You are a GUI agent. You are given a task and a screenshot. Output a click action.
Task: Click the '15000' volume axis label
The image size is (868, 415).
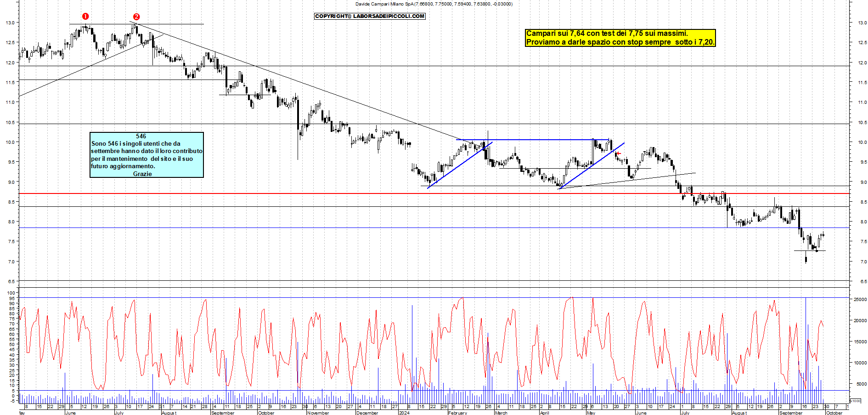coord(860,341)
